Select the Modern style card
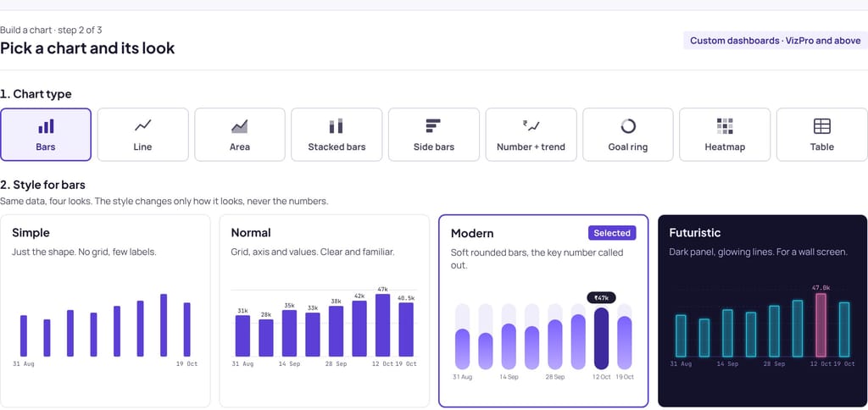Viewport: 868px width, 410px height. [543, 311]
